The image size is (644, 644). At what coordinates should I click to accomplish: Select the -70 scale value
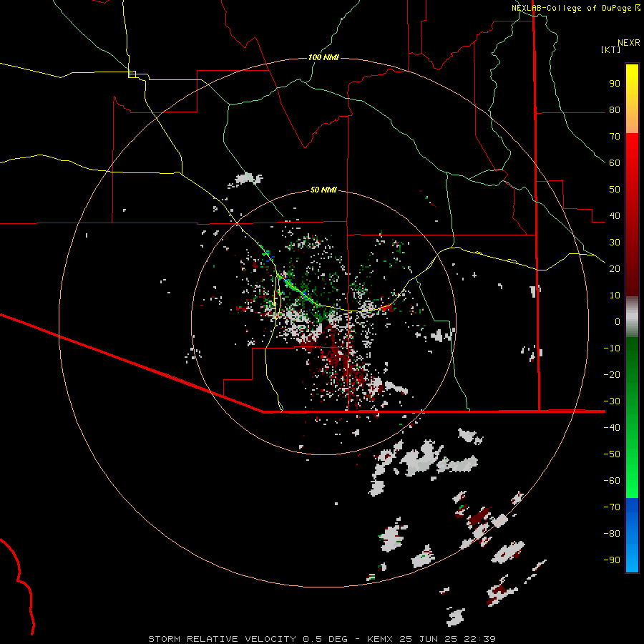612,507
